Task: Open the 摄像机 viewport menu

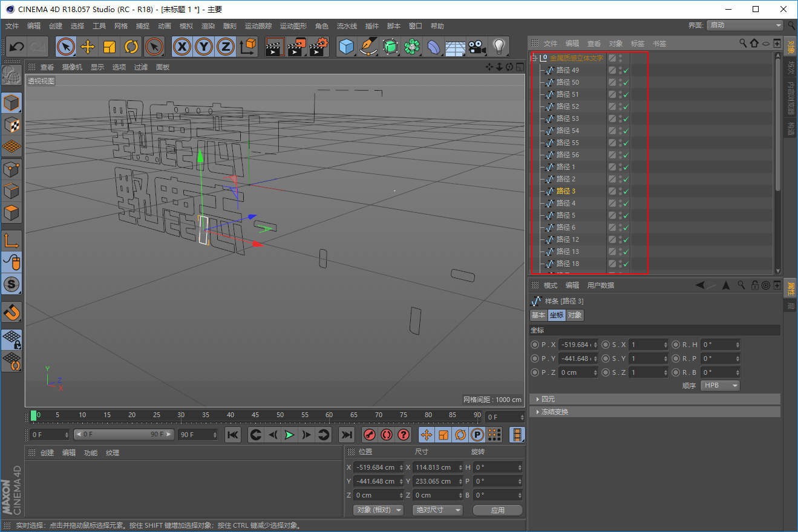Action: coord(72,67)
